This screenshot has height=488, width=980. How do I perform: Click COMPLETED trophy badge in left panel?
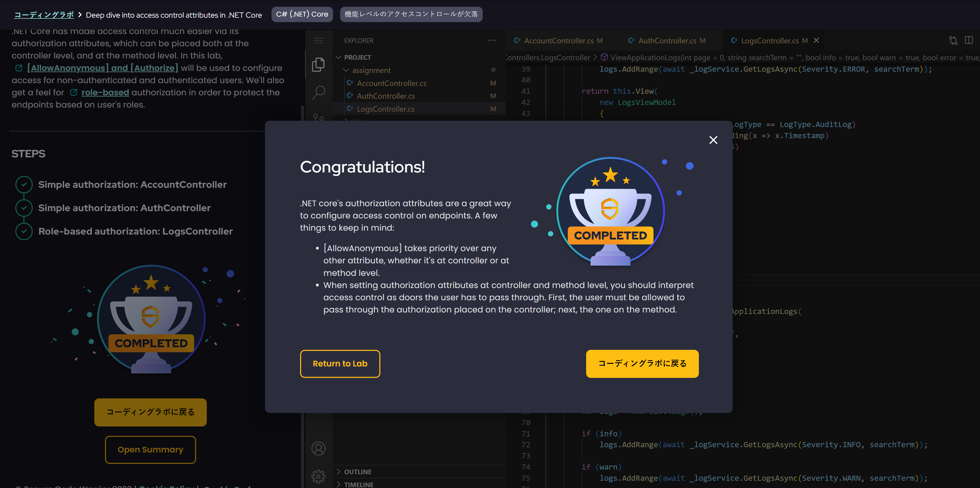tap(151, 319)
